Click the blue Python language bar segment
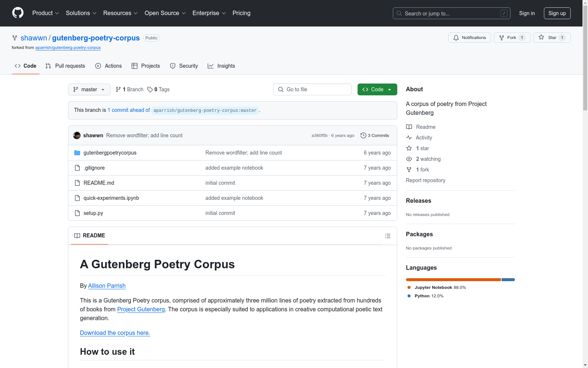 click(x=508, y=280)
